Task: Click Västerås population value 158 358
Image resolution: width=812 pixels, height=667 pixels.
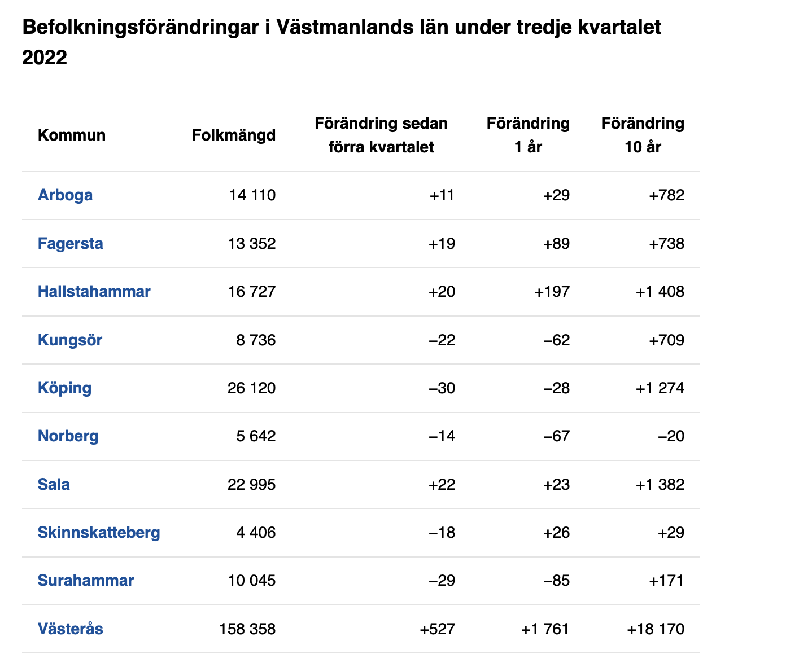Action: pyautogui.click(x=247, y=629)
